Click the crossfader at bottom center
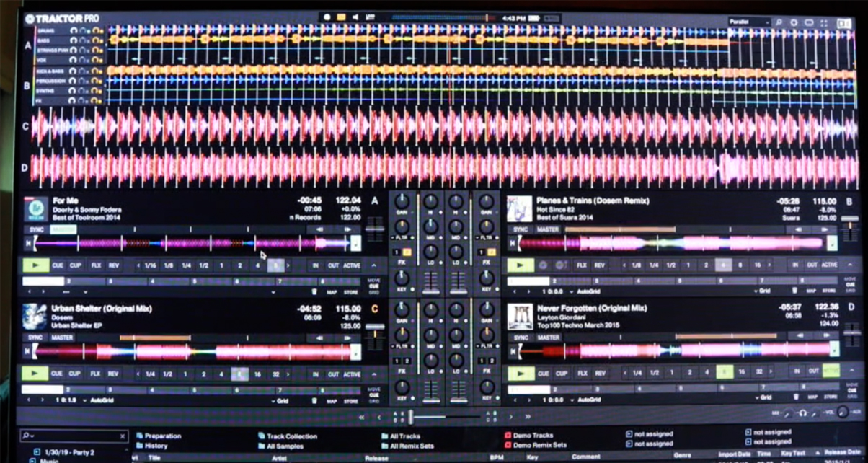This screenshot has width=868, height=463. click(411, 417)
